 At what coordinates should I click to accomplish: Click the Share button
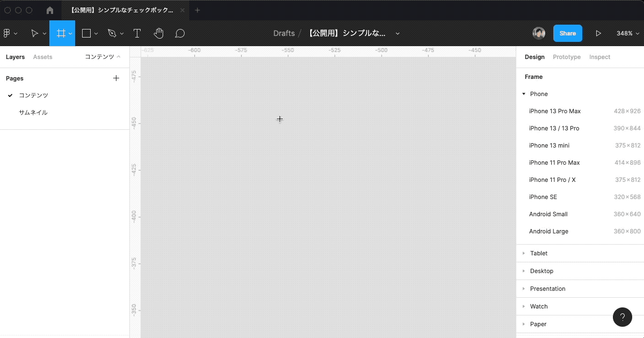pos(567,33)
